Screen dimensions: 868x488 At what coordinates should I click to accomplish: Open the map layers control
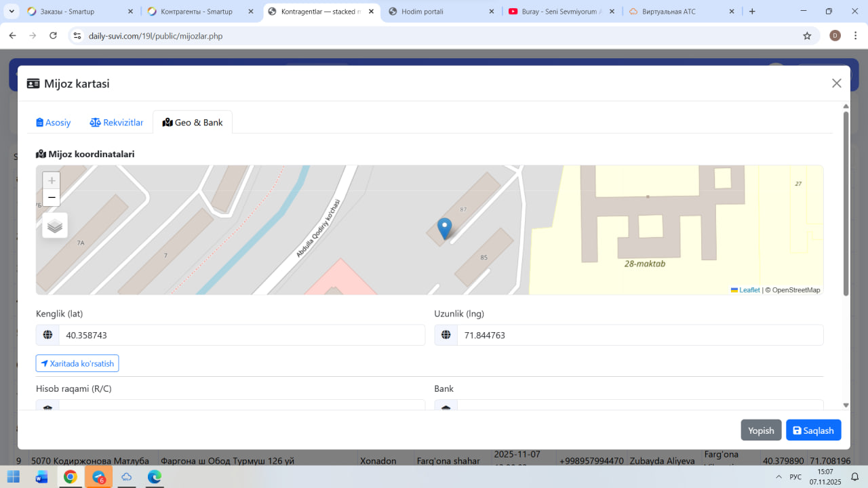pyautogui.click(x=55, y=226)
